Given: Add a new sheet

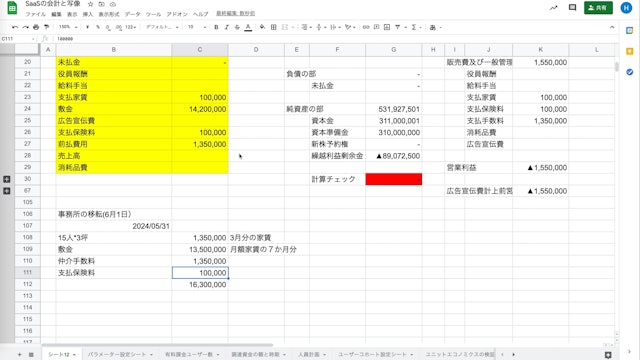Looking at the screenshot, I should click(x=19, y=354).
